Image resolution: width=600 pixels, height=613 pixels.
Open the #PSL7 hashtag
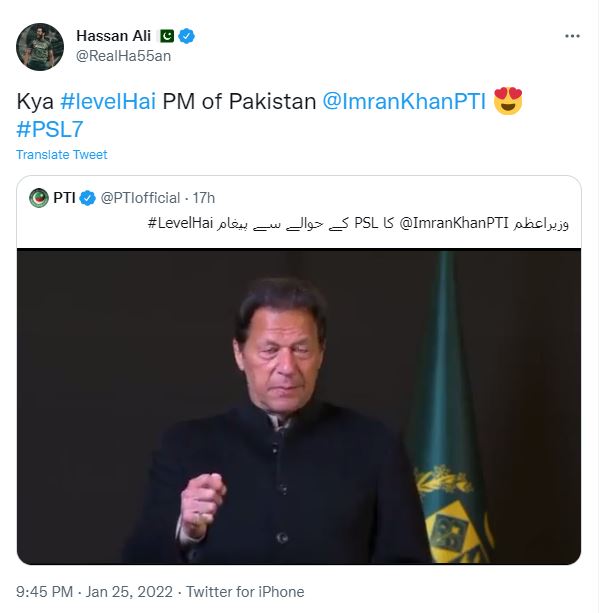tap(50, 129)
